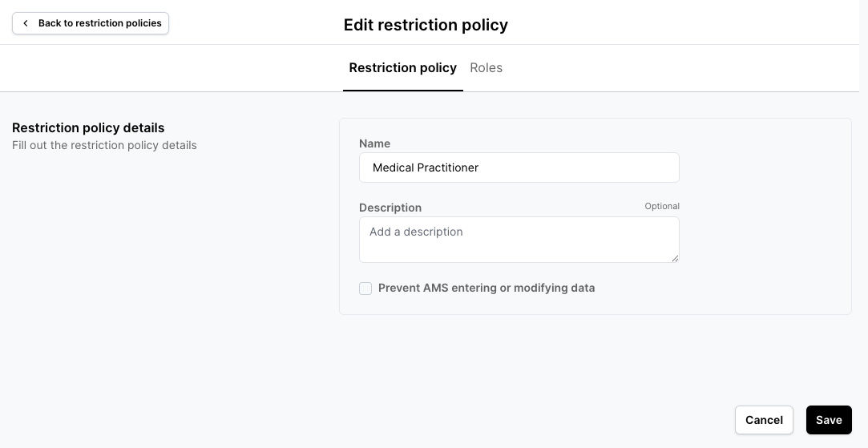
Task: Click the Description text area
Action: click(x=519, y=240)
